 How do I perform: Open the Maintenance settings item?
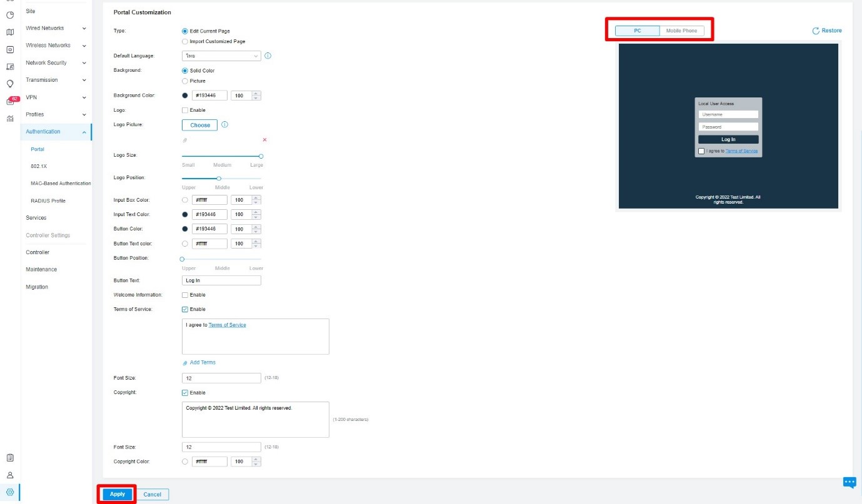pyautogui.click(x=41, y=270)
